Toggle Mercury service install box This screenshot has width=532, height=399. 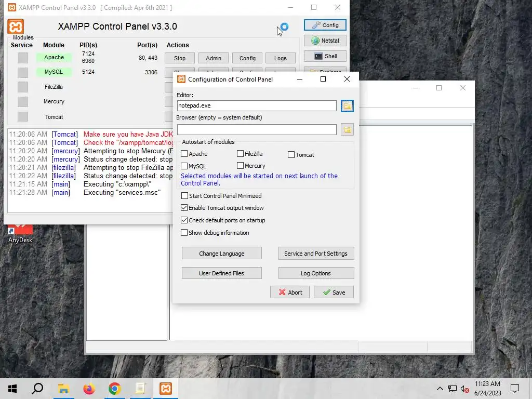click(x=23, y=101)
